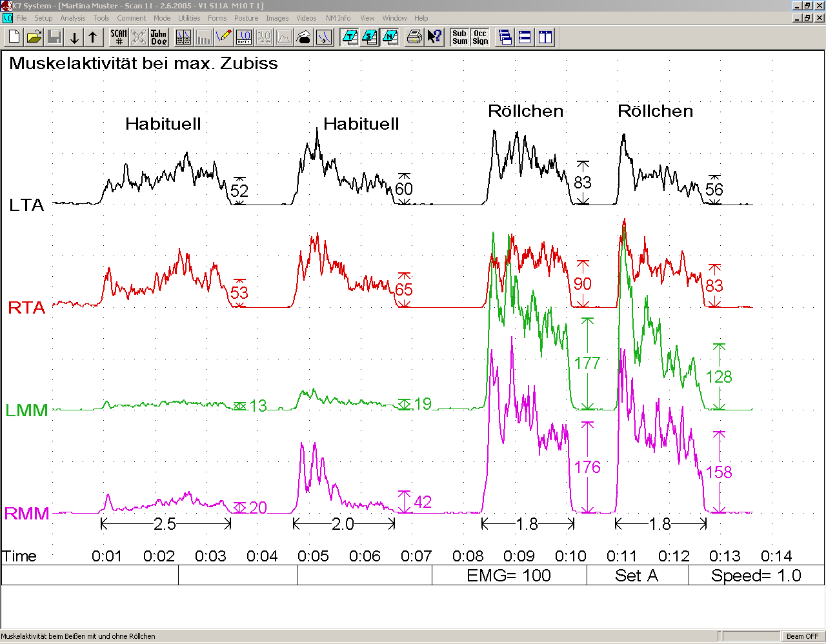Toggle the Sub Sum button
This screenshot has height=644, width=826.
[459, 37]
